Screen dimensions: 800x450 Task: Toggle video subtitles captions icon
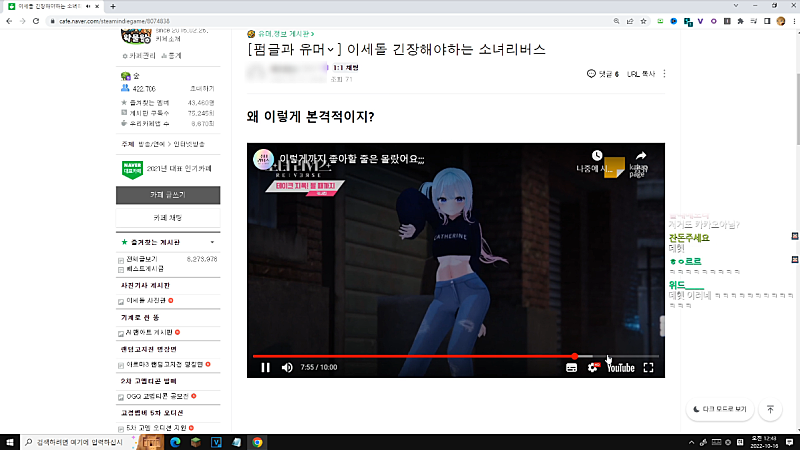pos(571,367)
